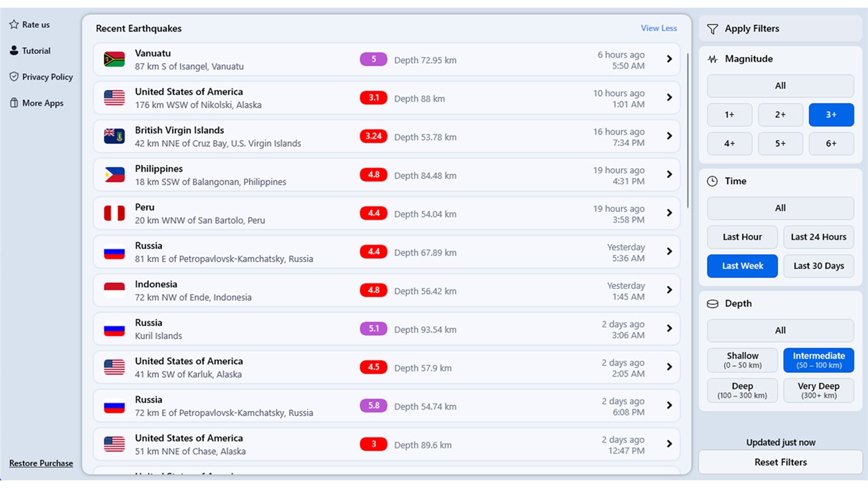
Task: Expand the Indonesia earthquake details arrow
Action: coord(669,290)
